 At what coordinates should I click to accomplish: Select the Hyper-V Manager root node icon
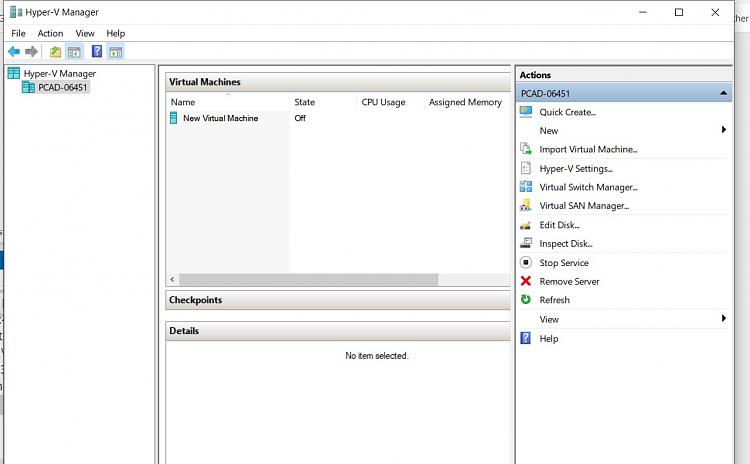(x=14, y=73)
